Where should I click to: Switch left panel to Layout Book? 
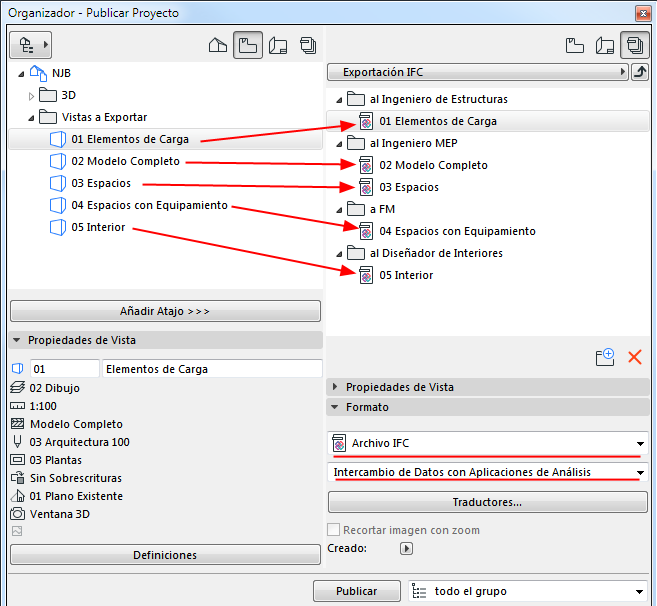pos(278,45)
